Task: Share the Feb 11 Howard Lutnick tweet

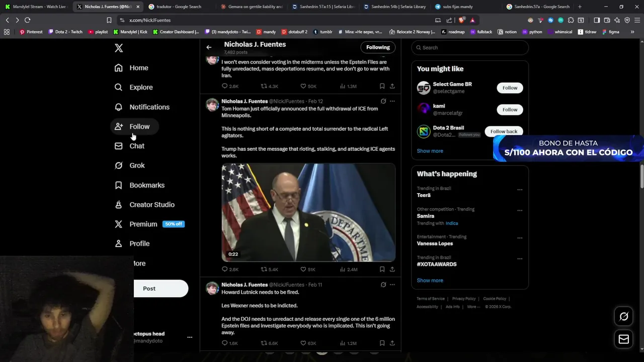Action: pyautogui.click(x=392, y=343)
